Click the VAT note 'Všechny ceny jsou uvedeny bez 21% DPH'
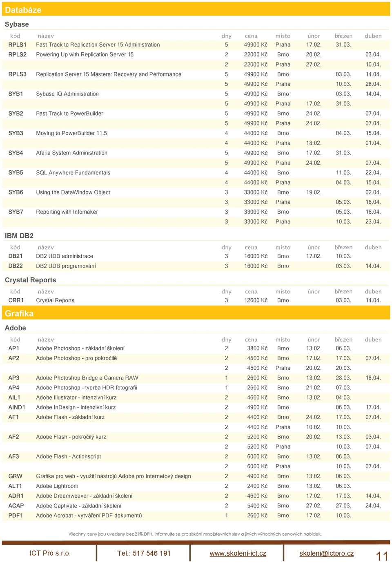 (x=111, y=534)
